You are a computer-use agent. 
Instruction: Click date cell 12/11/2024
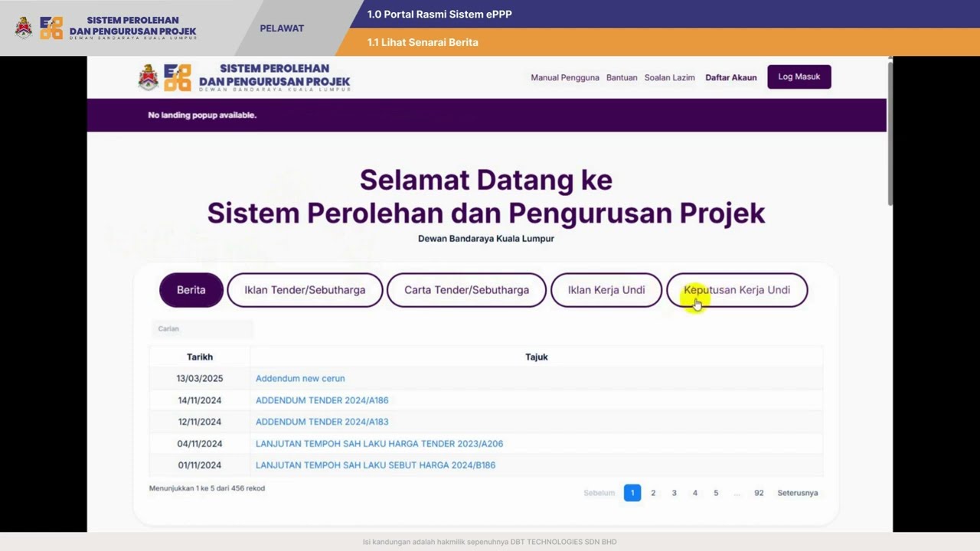click(x=200, y=422)
